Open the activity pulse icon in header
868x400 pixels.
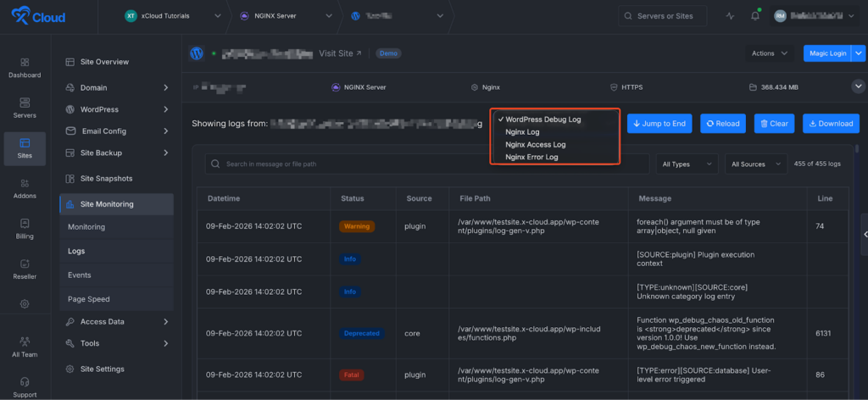[x=731, y=16]
